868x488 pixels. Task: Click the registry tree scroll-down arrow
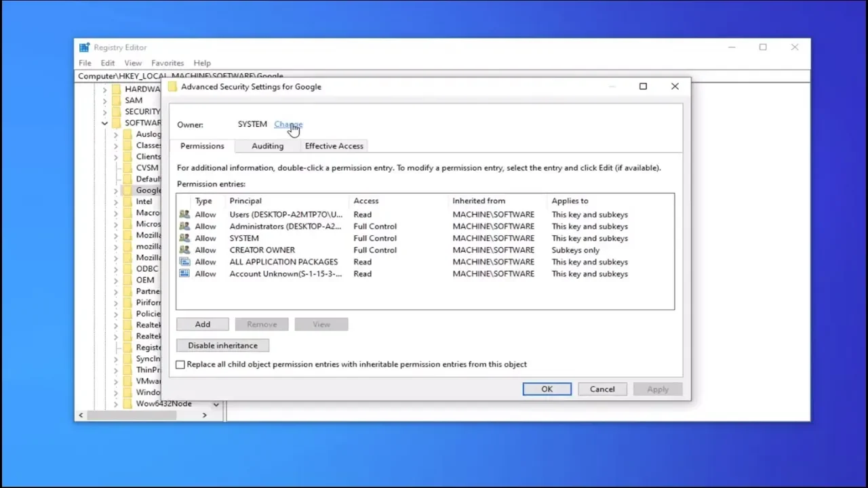tap(216, 404)
